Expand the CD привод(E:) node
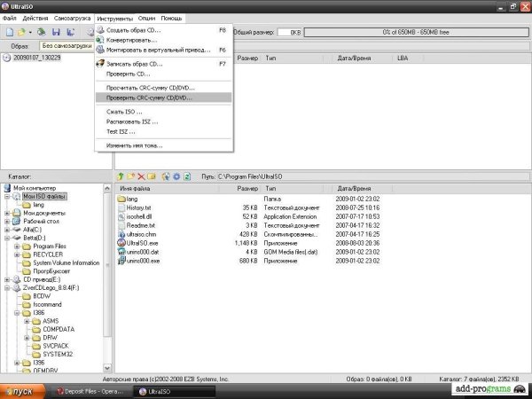The image size is (532, 399). click(7, 279)
